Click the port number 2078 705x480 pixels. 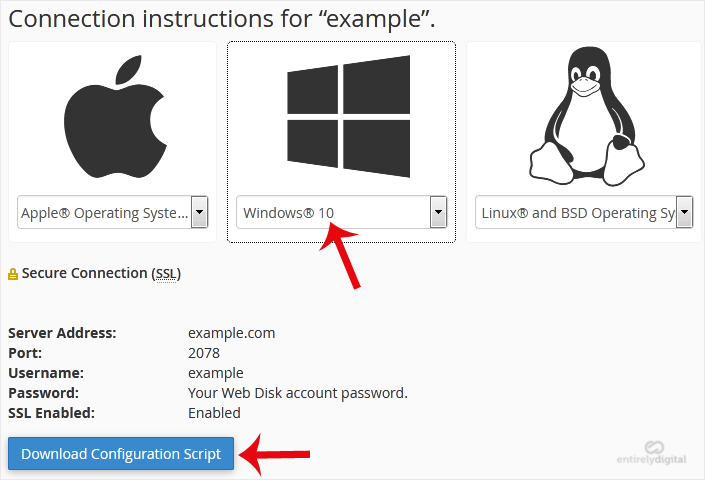pos(204,353)
